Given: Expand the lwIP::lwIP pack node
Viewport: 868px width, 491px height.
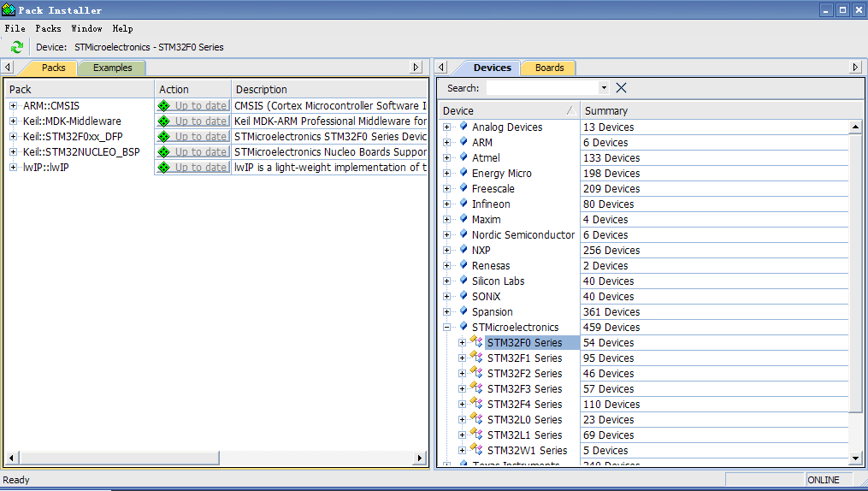Looking at the screenshot, I should tap(13, 167).
